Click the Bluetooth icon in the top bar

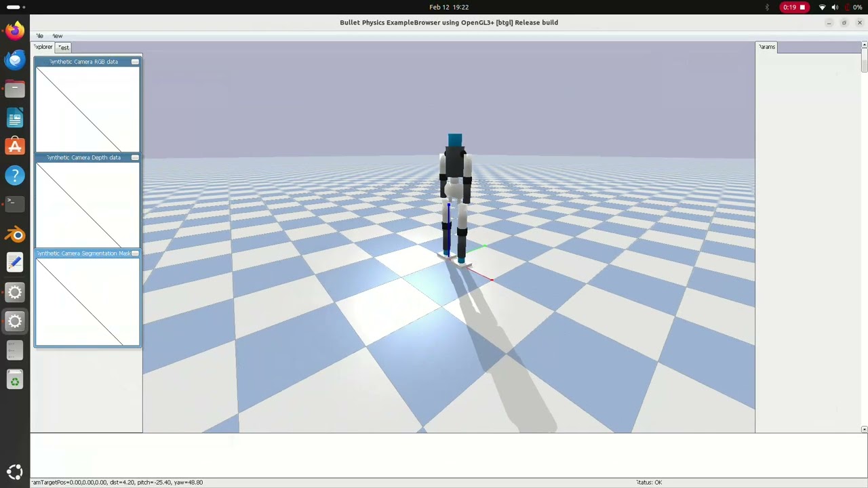(x=767, y=7)
